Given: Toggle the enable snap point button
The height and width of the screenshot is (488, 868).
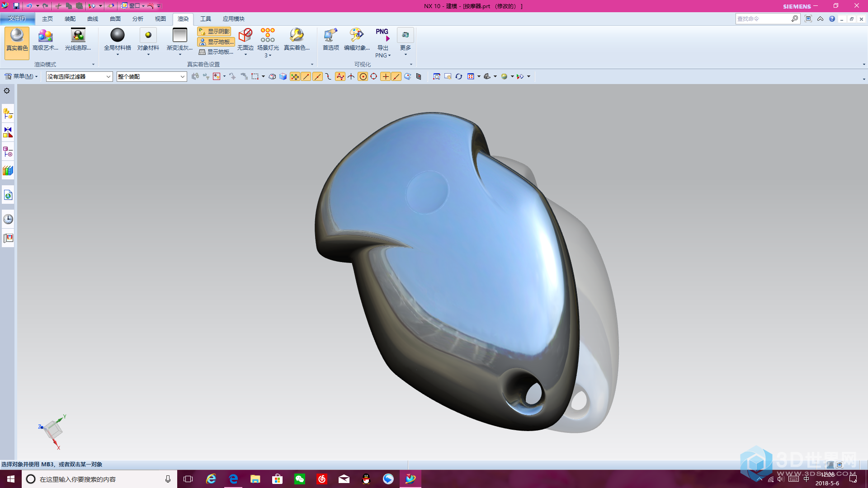Looking at the screenshot, I should pos(295,76).
